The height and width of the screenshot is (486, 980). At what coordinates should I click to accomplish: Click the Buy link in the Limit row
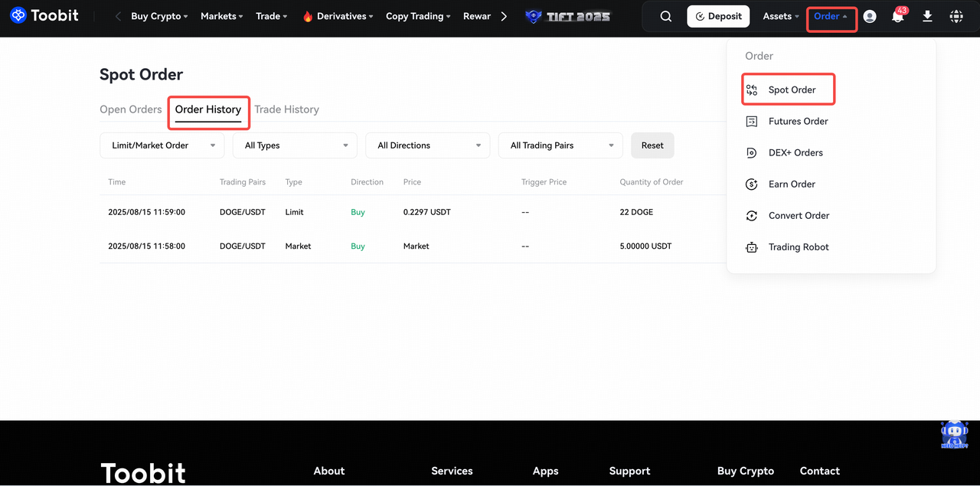click(x=358, y=212)
